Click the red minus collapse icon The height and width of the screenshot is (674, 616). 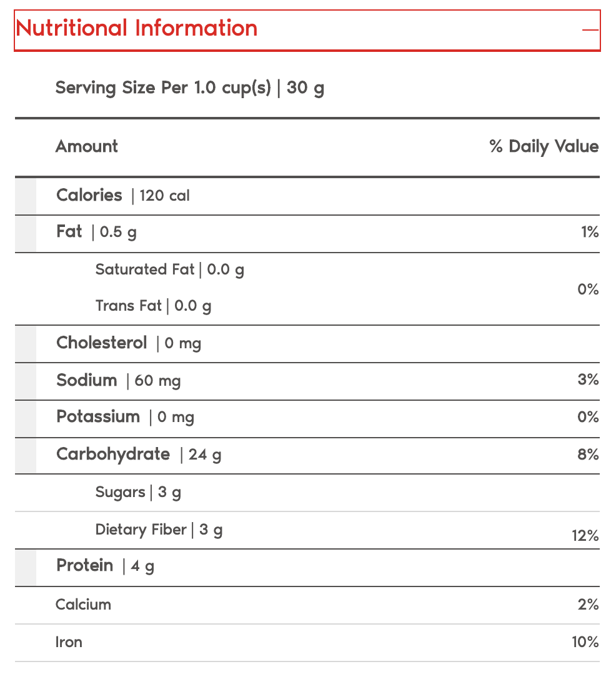pos(590,30)
